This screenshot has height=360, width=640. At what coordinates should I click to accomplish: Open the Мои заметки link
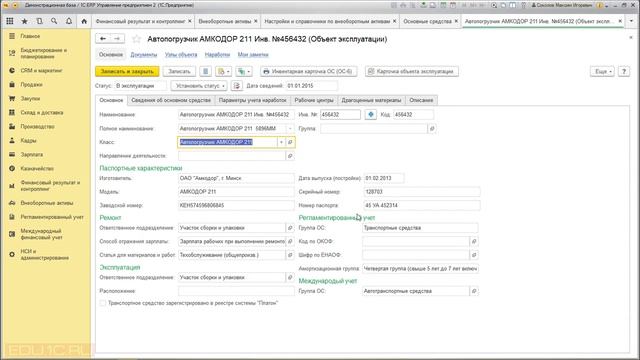tap(253, 55)
